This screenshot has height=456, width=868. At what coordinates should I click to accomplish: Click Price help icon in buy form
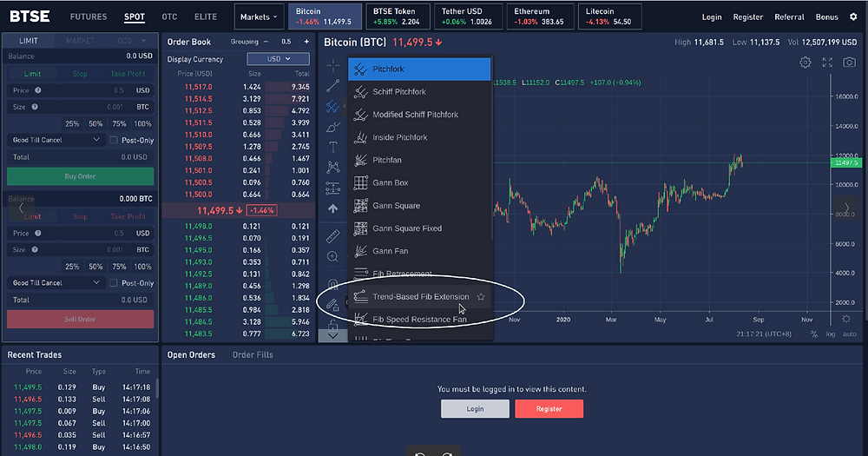coord(38,90)
